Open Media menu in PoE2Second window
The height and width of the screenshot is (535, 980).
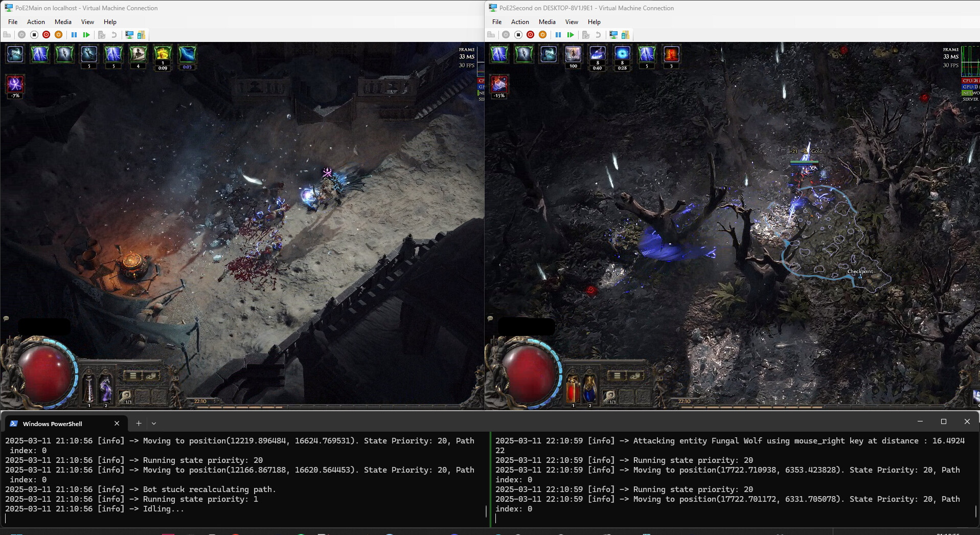(x=547, y=22)
